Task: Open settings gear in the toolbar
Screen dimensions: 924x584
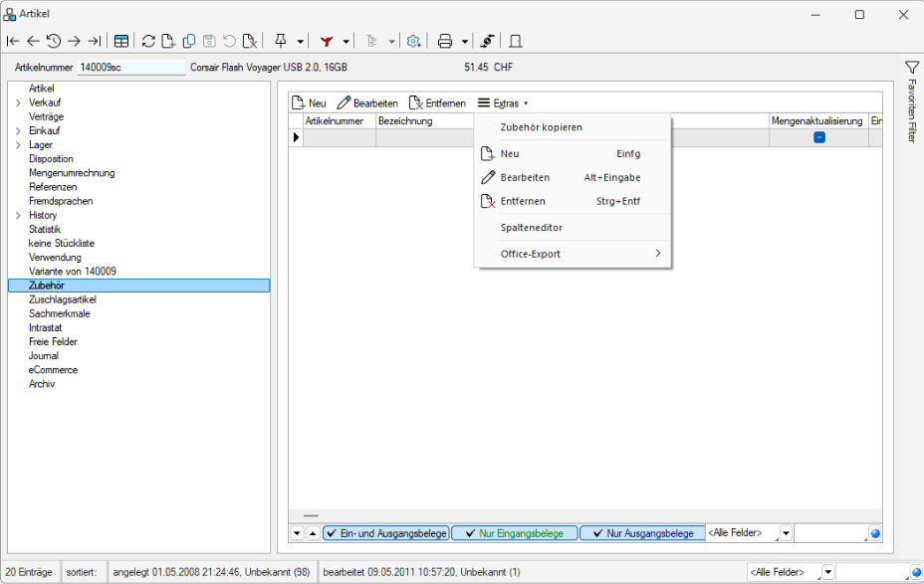Action: pos(414,41)
